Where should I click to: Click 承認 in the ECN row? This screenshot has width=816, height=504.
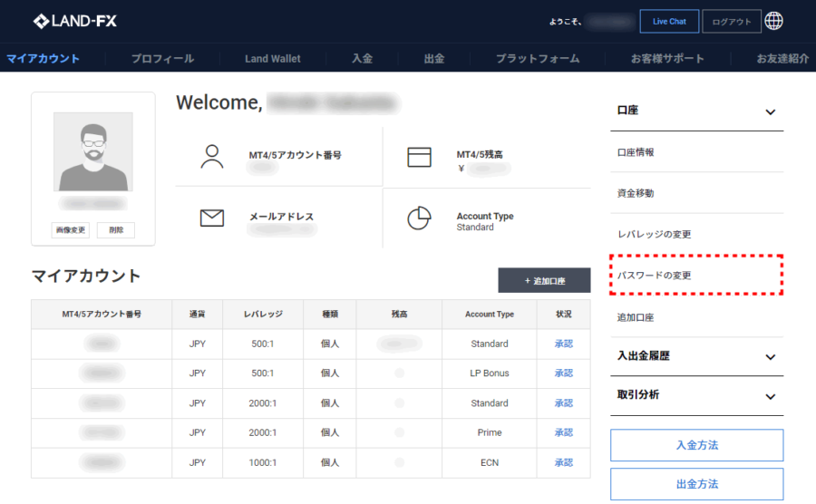pos(564,462)
